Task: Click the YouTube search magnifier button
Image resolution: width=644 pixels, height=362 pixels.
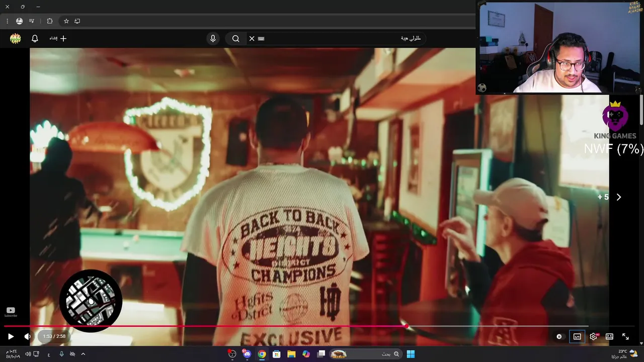Action: [x=236, y=38]
